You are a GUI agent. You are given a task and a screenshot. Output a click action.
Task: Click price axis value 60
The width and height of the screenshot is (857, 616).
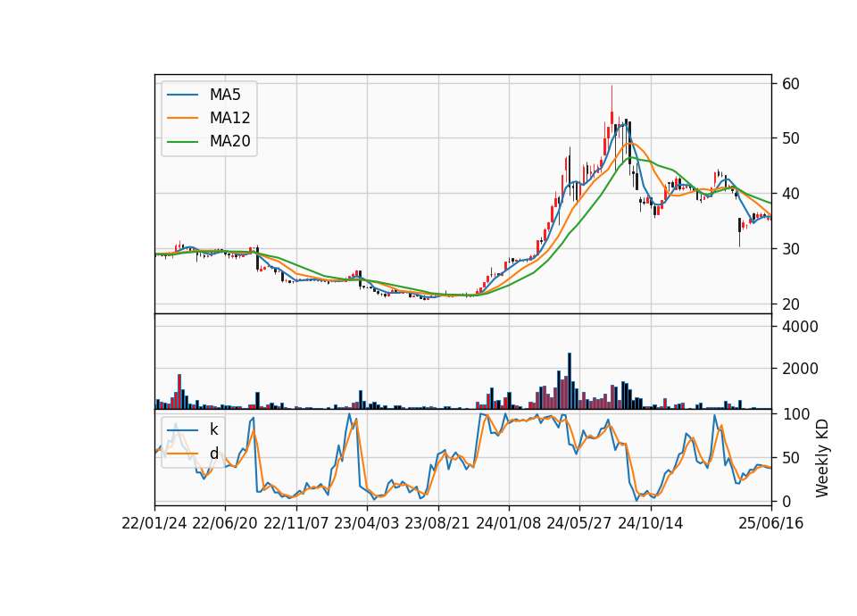click(791, 84)
